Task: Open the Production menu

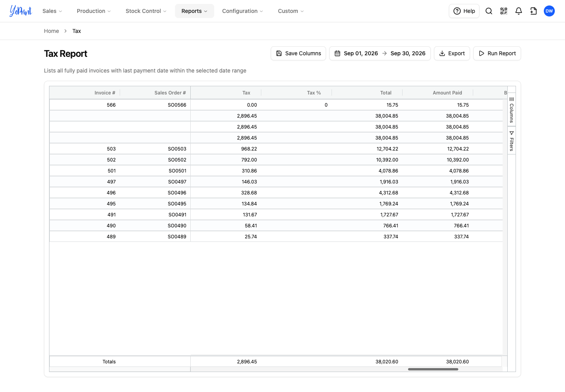Action: [x=94, y=11]
